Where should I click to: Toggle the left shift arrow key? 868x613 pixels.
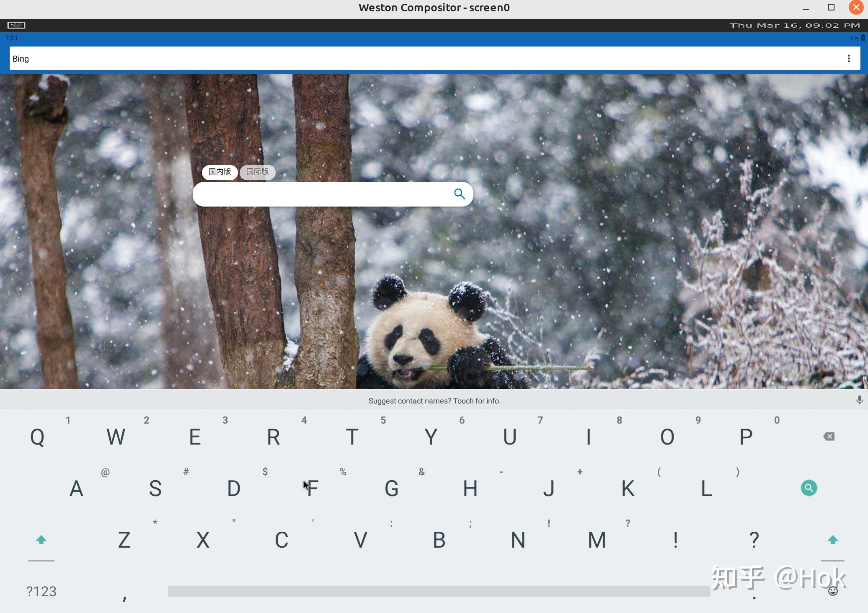point(41,540)
